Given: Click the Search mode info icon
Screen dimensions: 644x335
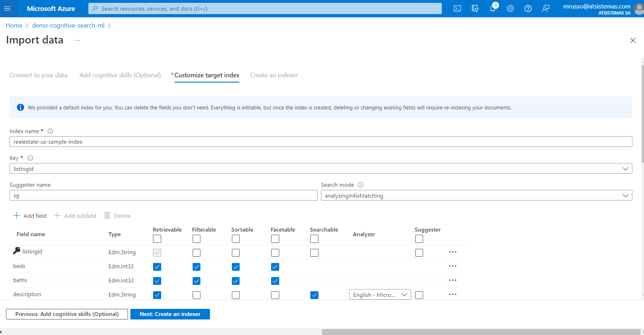Looking at the screenshot, I should click(x=361, y=185).
